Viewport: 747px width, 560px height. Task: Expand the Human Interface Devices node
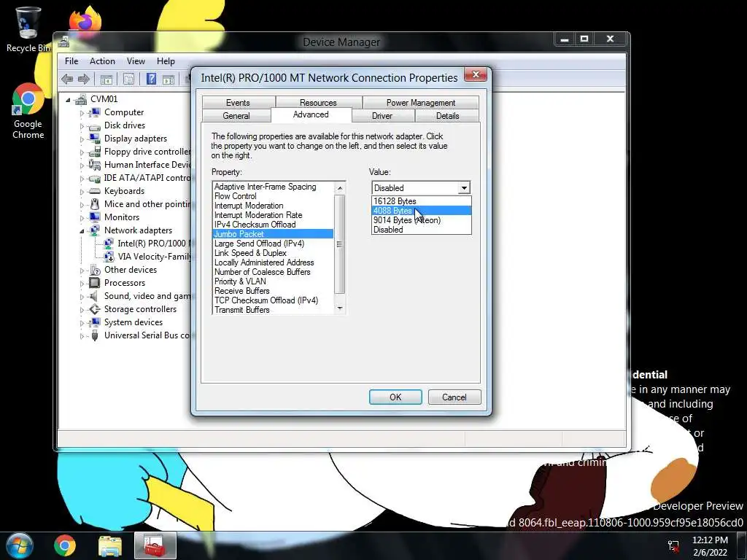click(82, 166)
